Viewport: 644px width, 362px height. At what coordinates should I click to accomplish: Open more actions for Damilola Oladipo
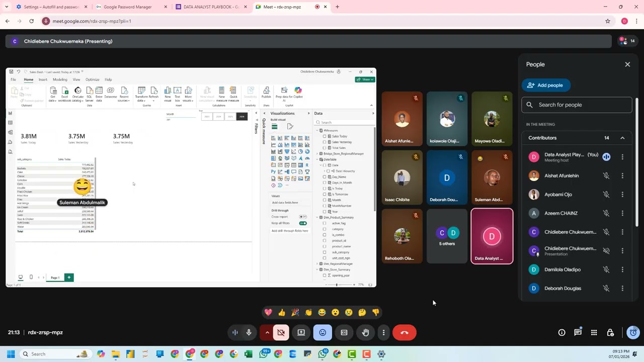622,269
